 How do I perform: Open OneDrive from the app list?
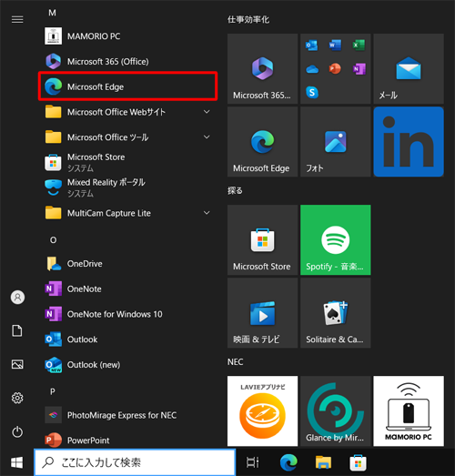(127, 264)
